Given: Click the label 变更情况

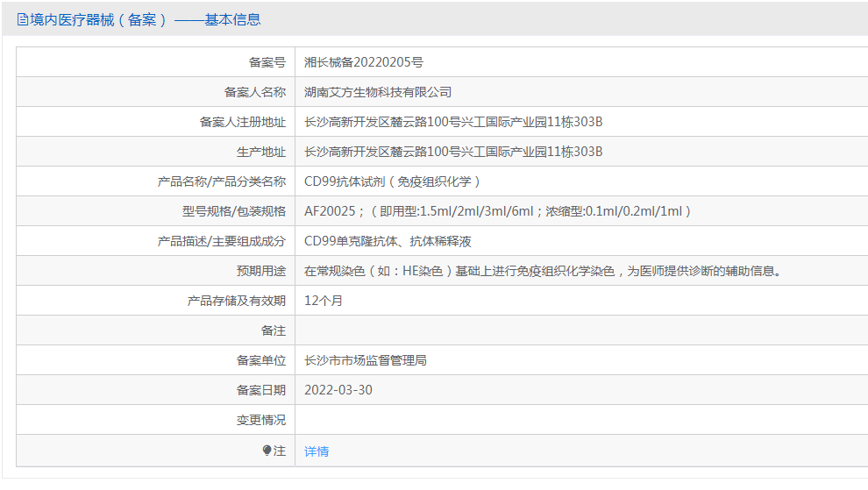Looking at the screenshot, I should coord(261,420).
